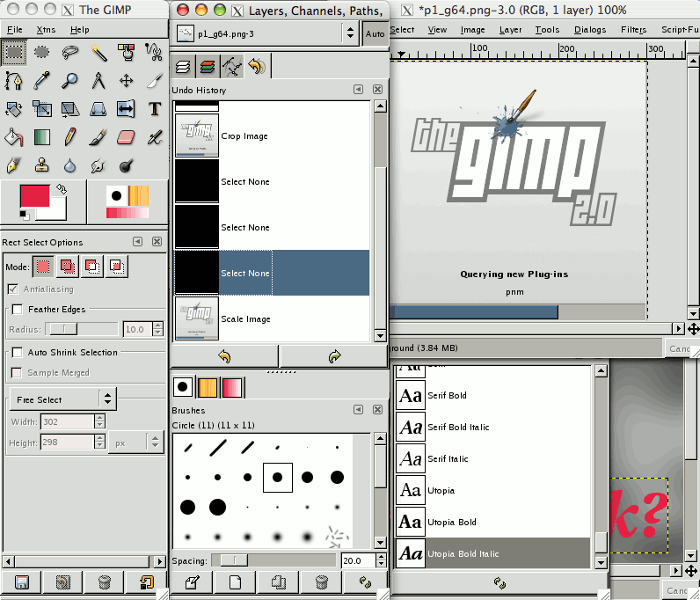The height and width of the screenshot is (600, 700).
Task: Click the Redo arrow button below history
Action: click(334, 356)
